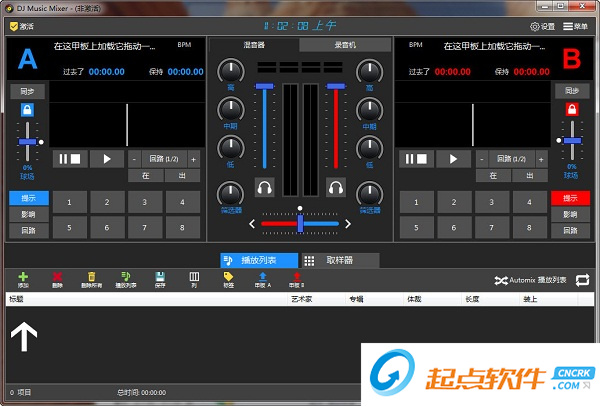Click the trash can Delete All icon
This screenshot has height=406, width=600.
click(91, 280)
